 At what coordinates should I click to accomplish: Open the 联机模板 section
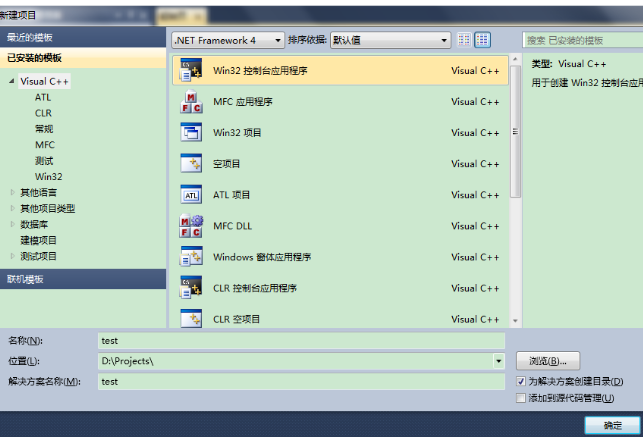click(x=83, y=279)
